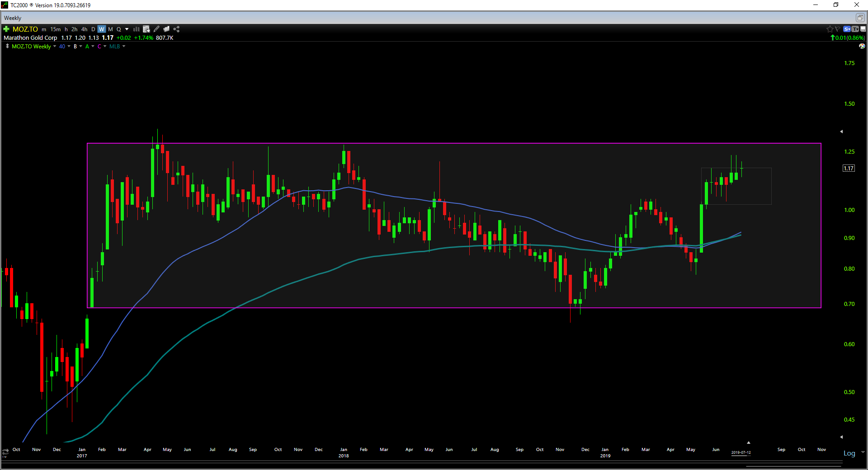Select Weekly timeframe W

click(x=102, y=29)
